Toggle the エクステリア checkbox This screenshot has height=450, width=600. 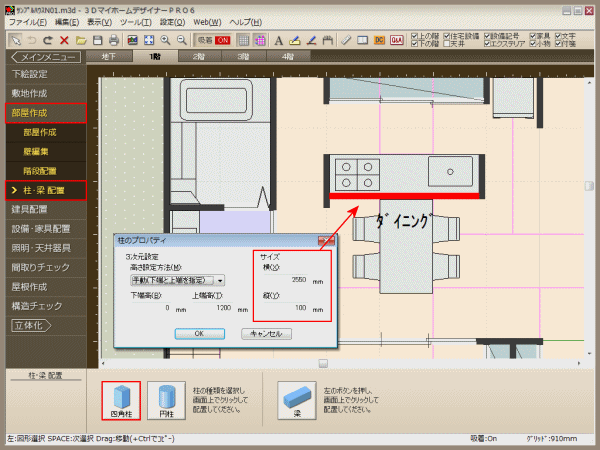coord(493,44)
